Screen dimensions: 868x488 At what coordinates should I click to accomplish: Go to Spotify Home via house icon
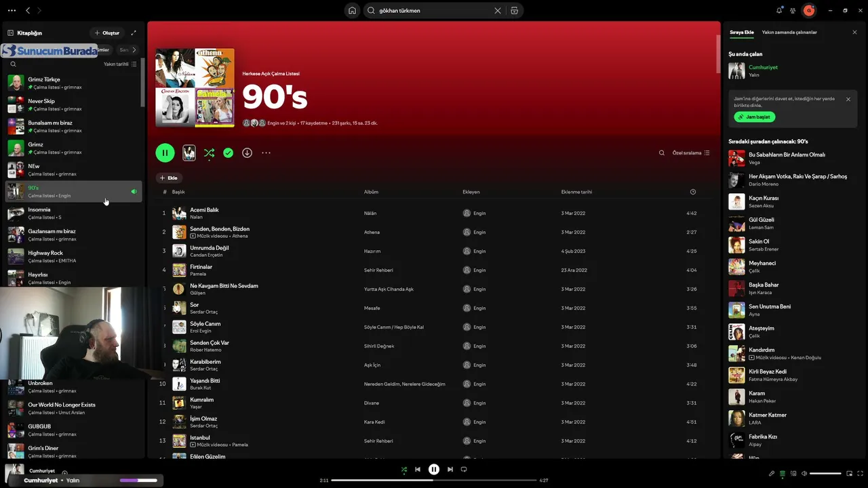click(352, 11)
